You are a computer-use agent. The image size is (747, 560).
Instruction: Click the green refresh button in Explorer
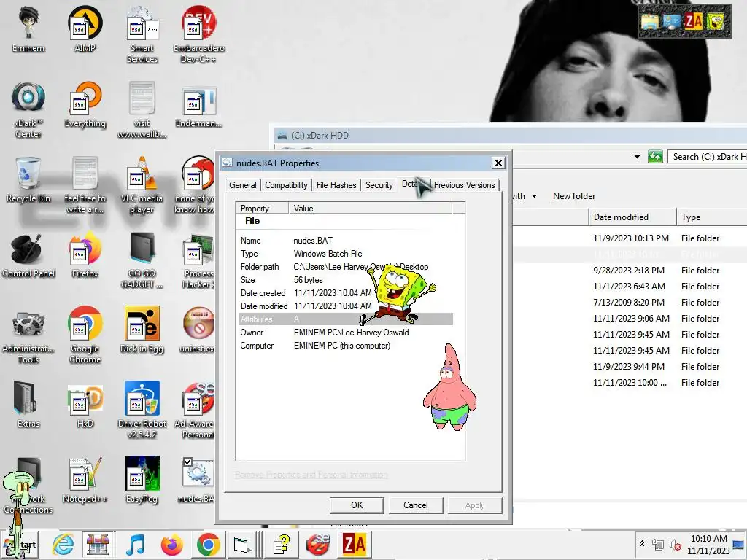pyautogui.click(x=656, y=157)
